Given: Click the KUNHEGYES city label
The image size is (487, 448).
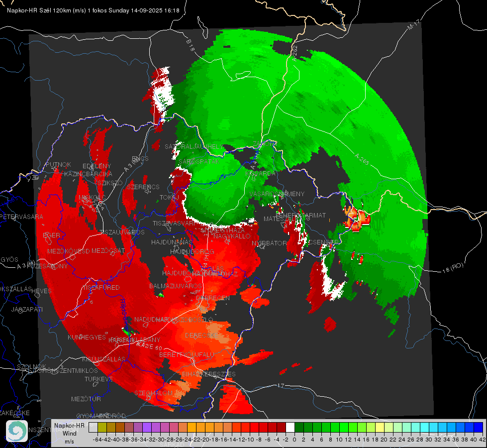Looking at the screenshot, I should (87, 337).
